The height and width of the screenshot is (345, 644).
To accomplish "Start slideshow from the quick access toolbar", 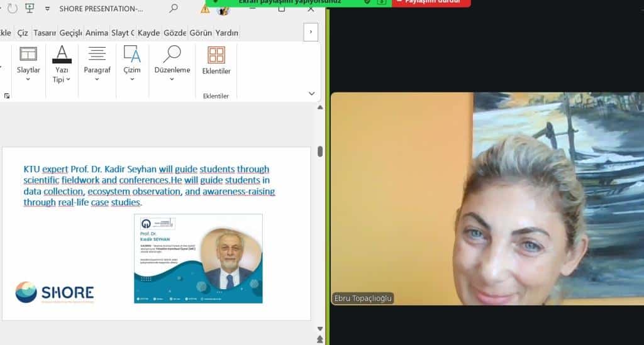I will [x=30, y=9].
